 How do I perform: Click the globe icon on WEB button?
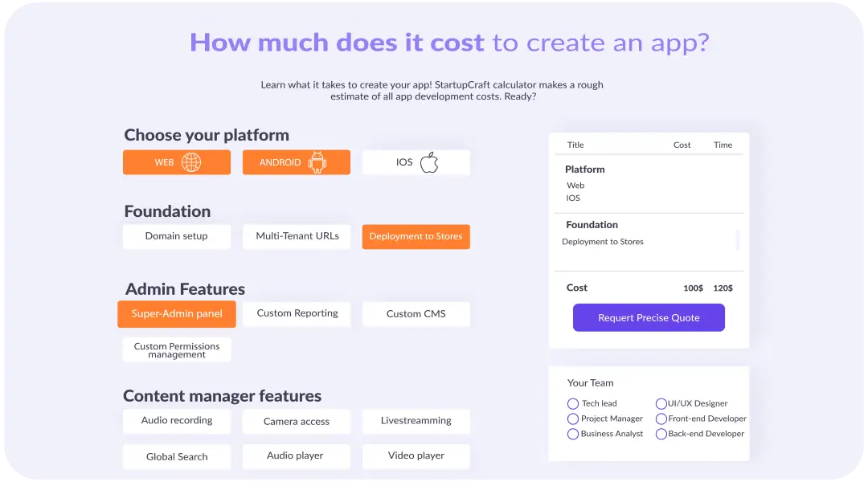tap(191, 162)
